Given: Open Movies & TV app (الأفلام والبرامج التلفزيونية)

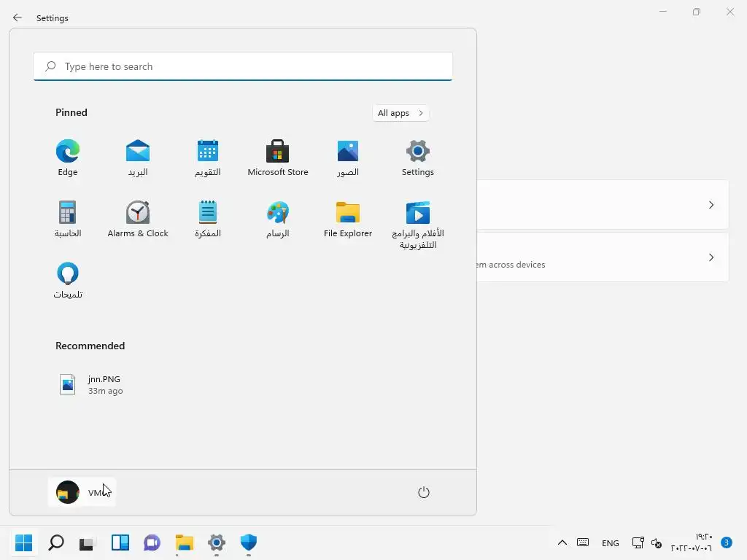Looking at the screenshot, I should pos(418,225).
